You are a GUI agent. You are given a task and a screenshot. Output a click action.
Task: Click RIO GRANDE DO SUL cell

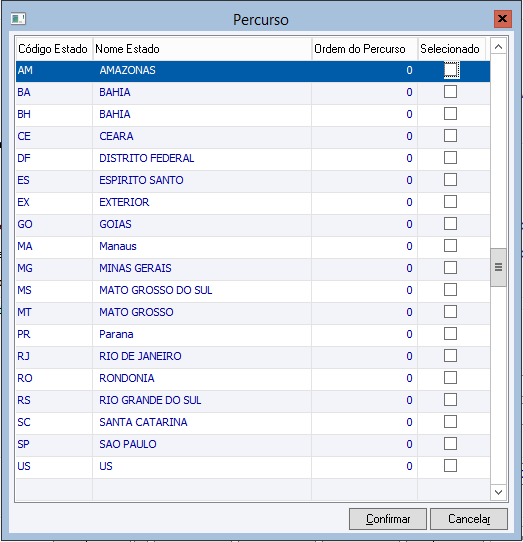(202, 400)
